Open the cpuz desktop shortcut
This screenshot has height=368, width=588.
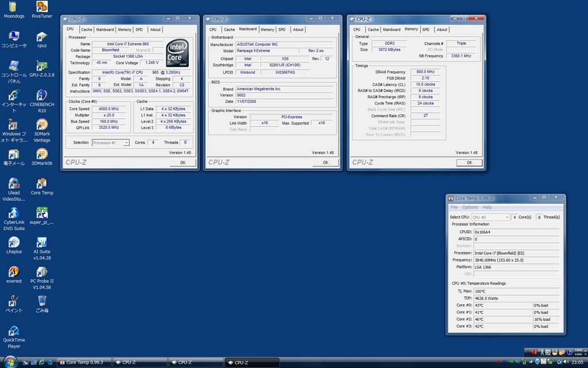pos(41,40)
